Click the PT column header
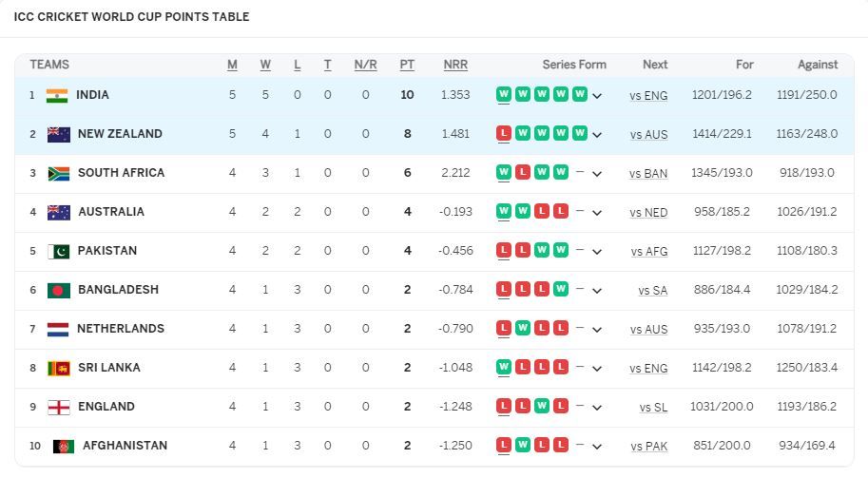Viewport: 868px width, 478px height. point(407,65)
